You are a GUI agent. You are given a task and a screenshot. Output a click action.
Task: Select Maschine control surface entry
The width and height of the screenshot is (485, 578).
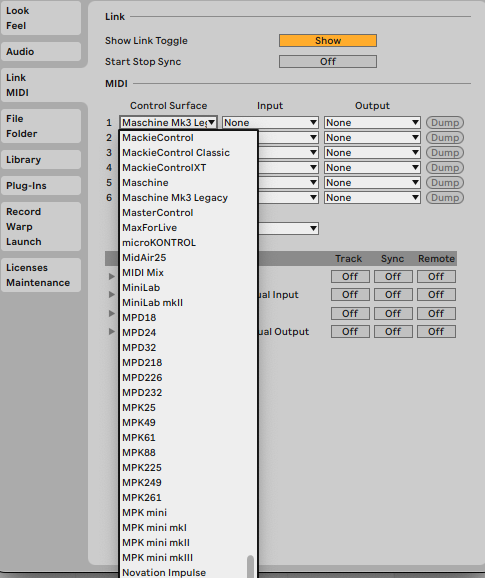(188, 183)
